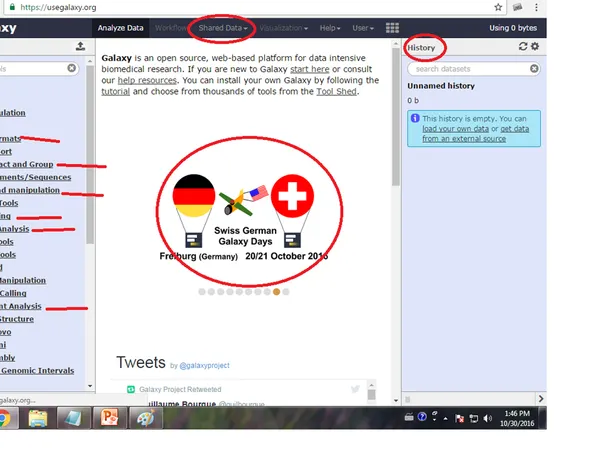Screen dimensions: 600x450
Task: Open the Chrome three-dot menu
Action: coord(536,7)
